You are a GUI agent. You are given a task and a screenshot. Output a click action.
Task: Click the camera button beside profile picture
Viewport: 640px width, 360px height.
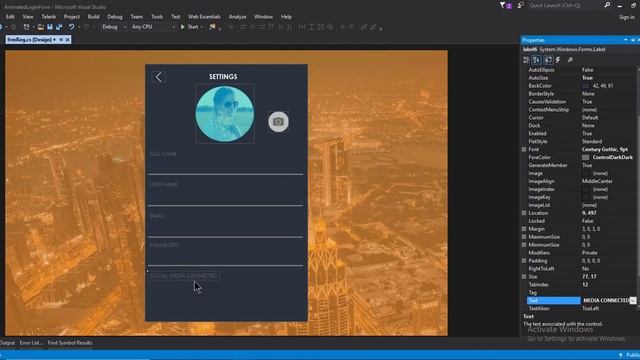pos(278,122)
